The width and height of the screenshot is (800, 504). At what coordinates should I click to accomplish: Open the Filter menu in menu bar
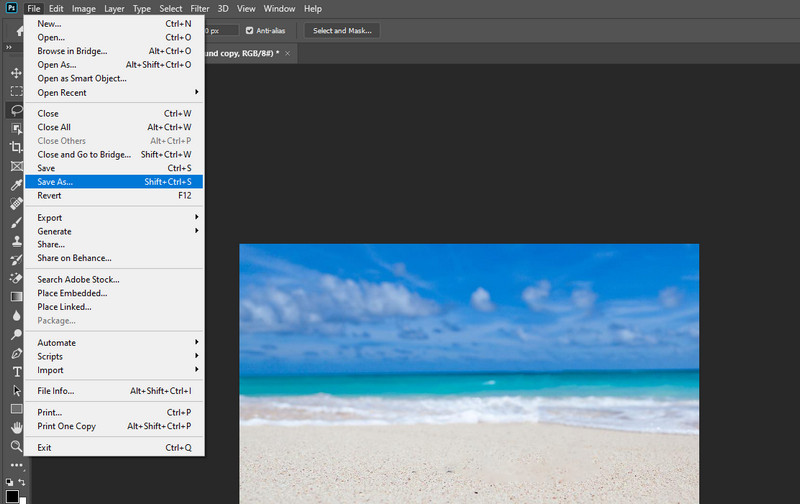(200, 8)
